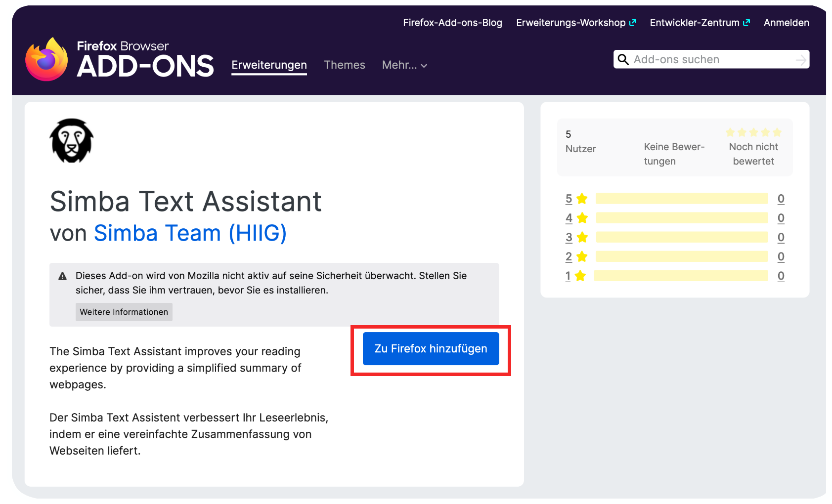
Task: Click the Firefox logo icon
Action: 47,59
